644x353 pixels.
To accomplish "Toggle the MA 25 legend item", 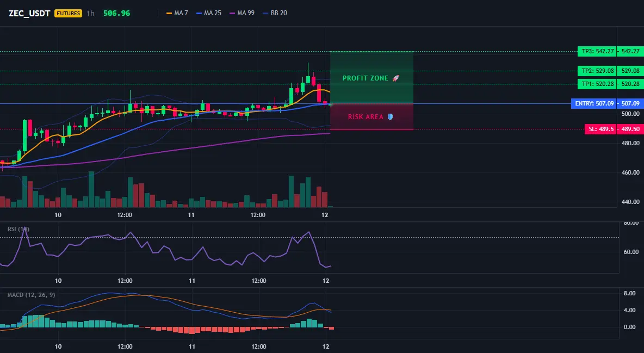I will pyautogui.click(x=209, y=13).
